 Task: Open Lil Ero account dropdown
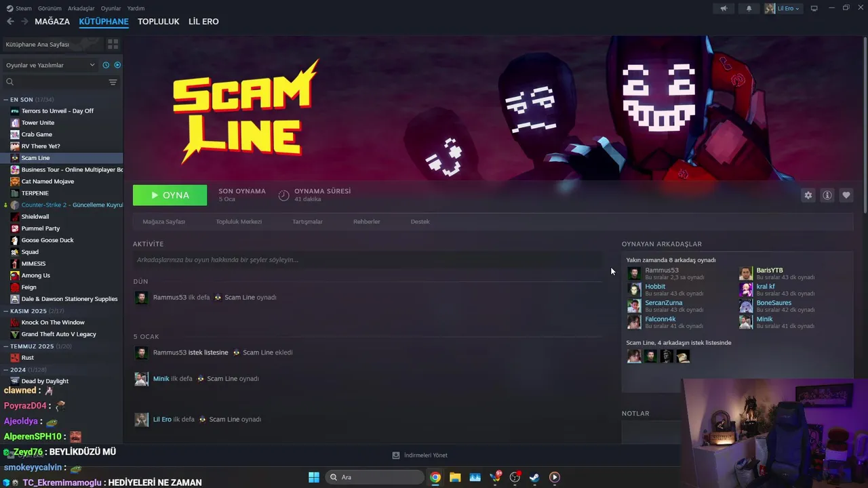pos(783,8)
